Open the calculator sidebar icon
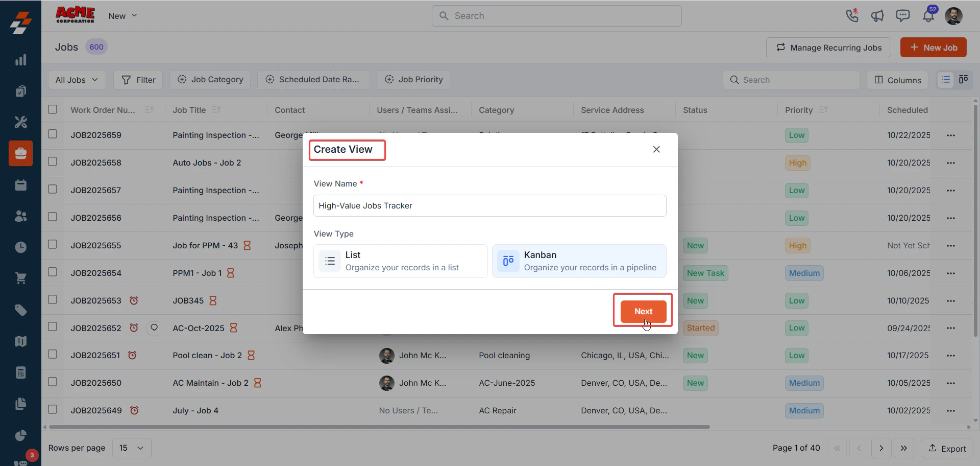Screen dimensions: 980x466 click(x=20, y=372)
